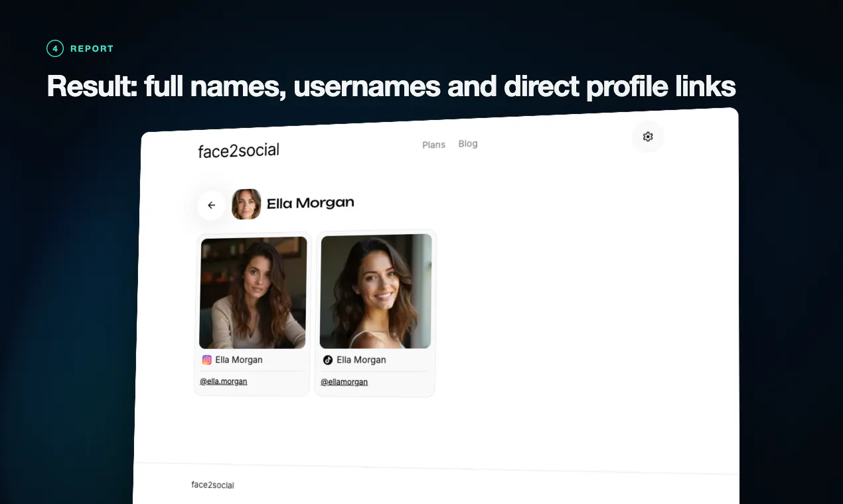Open the @ellamorgan profile link

point(345,382)
